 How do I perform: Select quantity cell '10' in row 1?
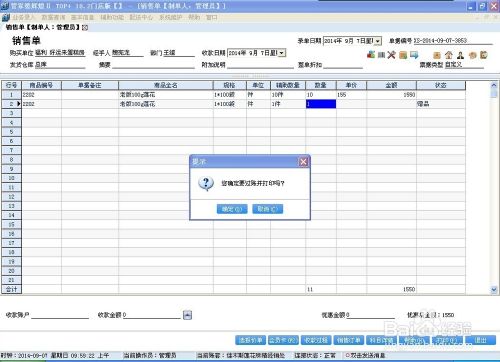(x=321, y=95)
